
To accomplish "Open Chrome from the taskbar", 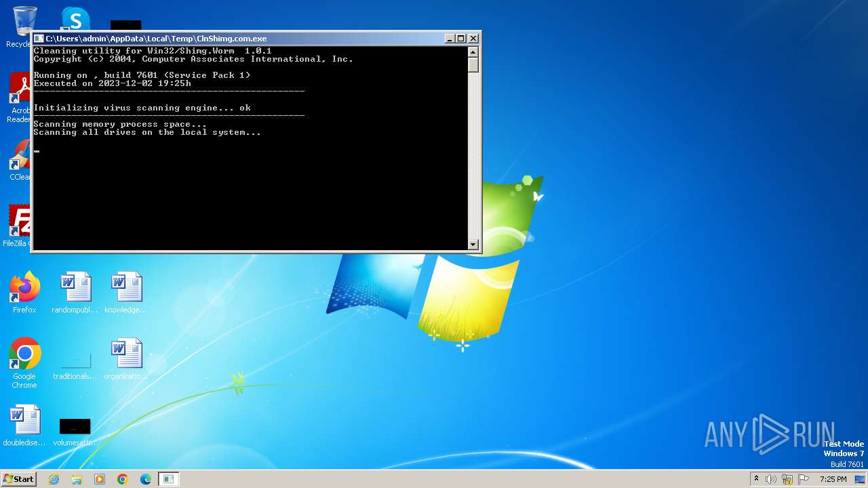I will tap(123, 479).
